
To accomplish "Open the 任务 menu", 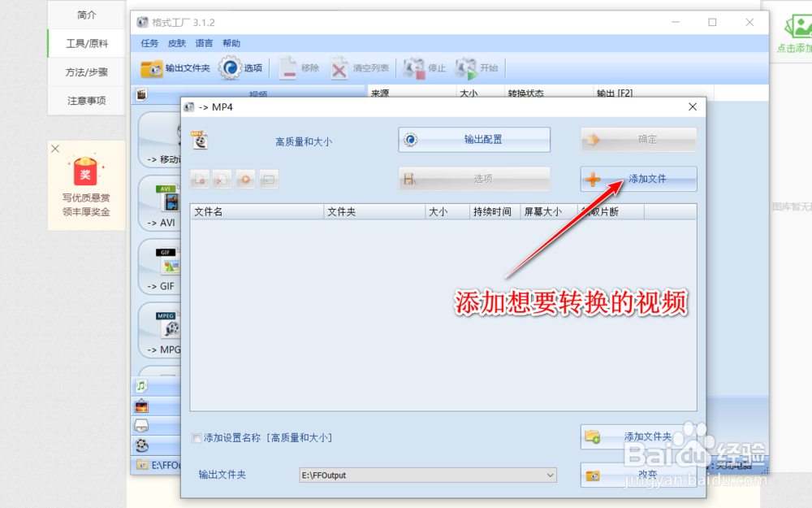I will point(149,43).
